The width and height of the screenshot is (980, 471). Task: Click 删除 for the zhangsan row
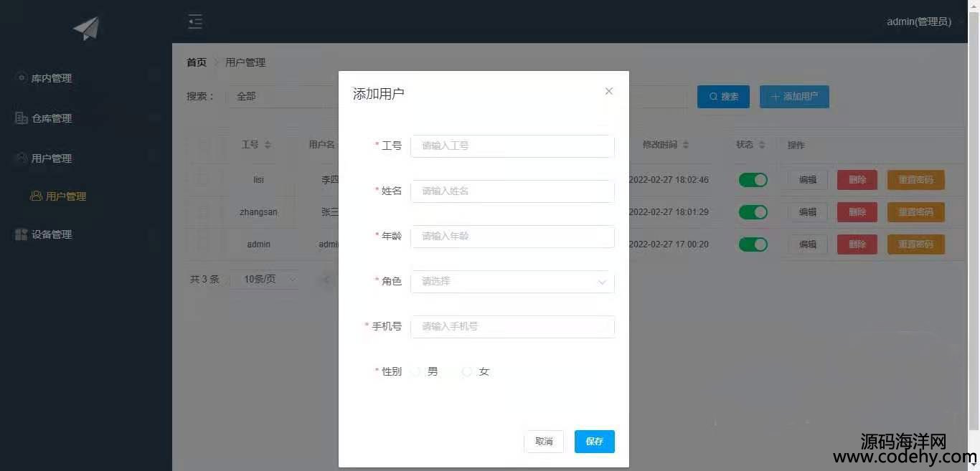coord(857,212)
